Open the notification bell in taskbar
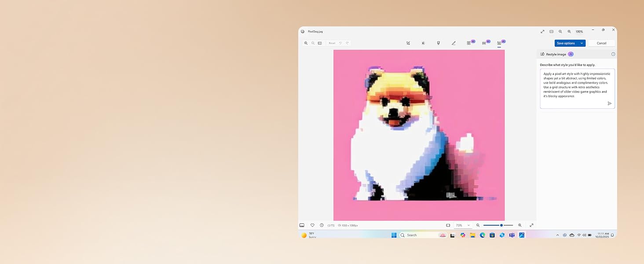 coord(612,235)
